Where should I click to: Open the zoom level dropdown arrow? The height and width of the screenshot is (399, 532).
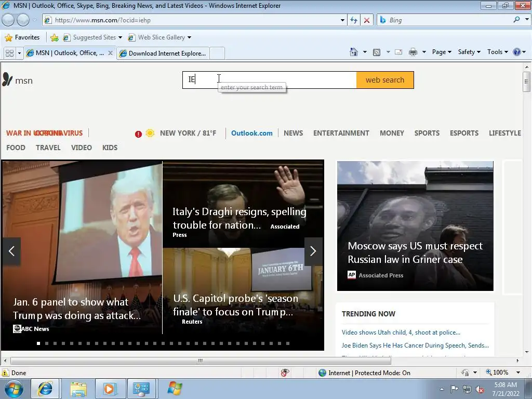click(x=518, y=373)
